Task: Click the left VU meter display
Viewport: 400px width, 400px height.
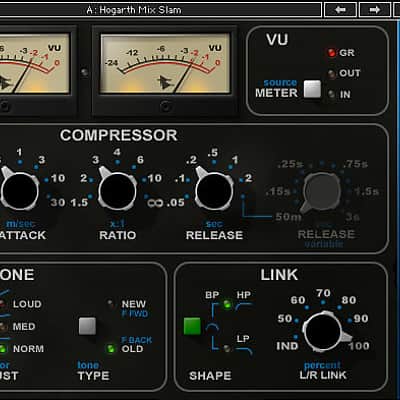Action: (34, 63)
